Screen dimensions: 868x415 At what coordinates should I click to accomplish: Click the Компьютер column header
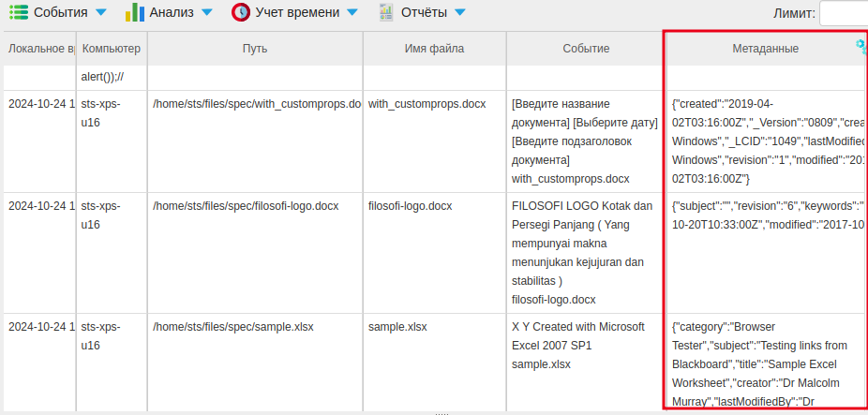tap(111, 48)
